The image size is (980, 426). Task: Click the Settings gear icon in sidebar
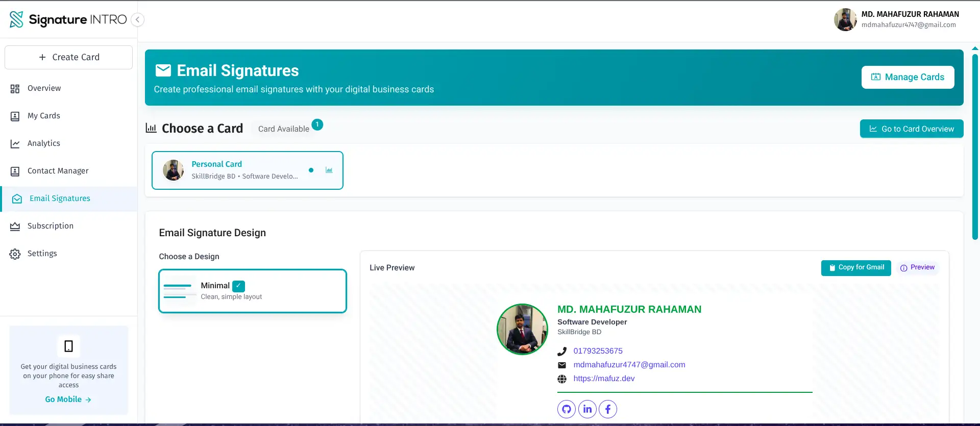[15, 254]
